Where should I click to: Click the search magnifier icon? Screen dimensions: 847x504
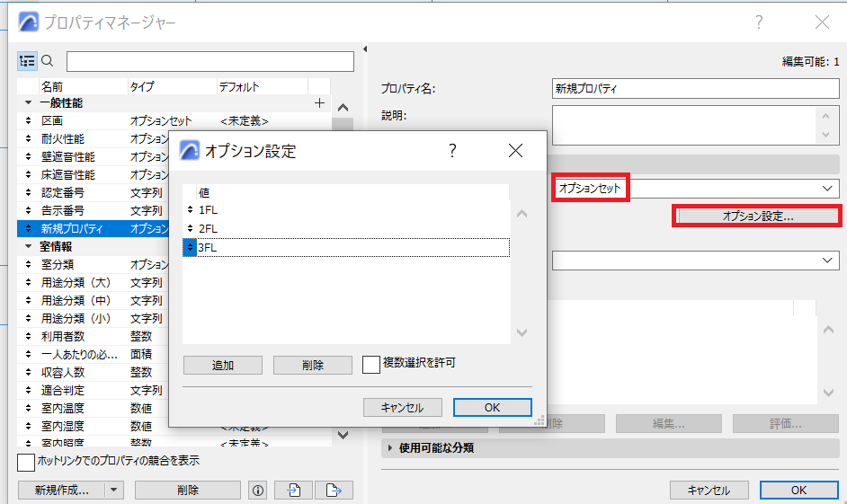pos(48,61)
